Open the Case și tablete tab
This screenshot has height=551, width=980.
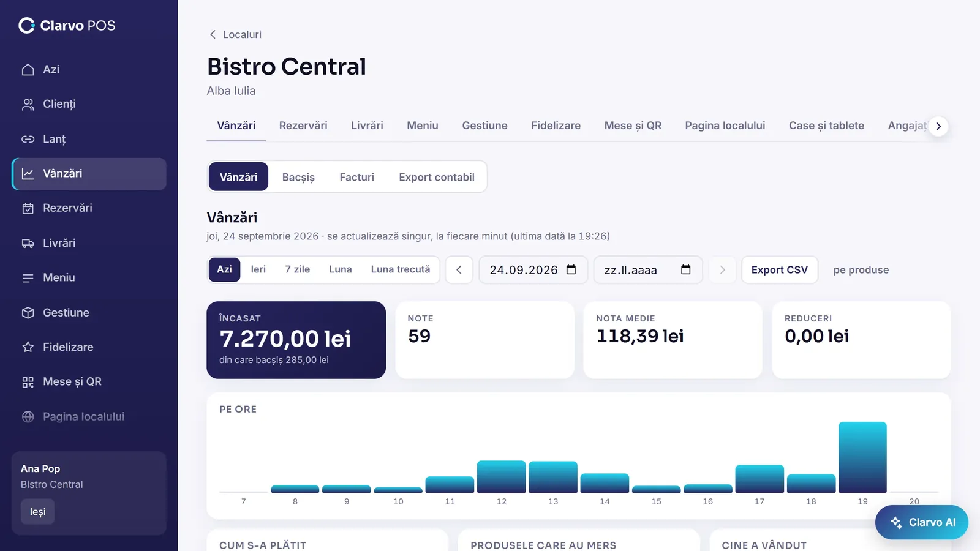pyautogui.click(x=826, y=126)
